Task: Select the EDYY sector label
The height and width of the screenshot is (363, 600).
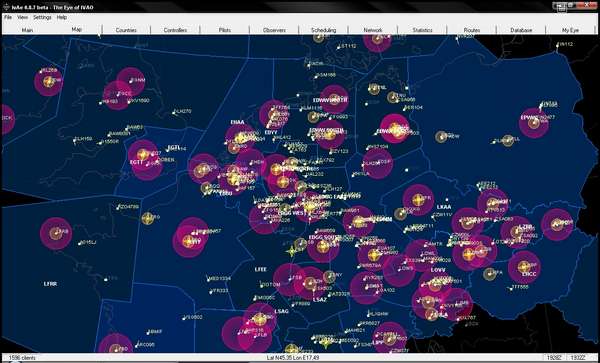Action: click(271, 132)
